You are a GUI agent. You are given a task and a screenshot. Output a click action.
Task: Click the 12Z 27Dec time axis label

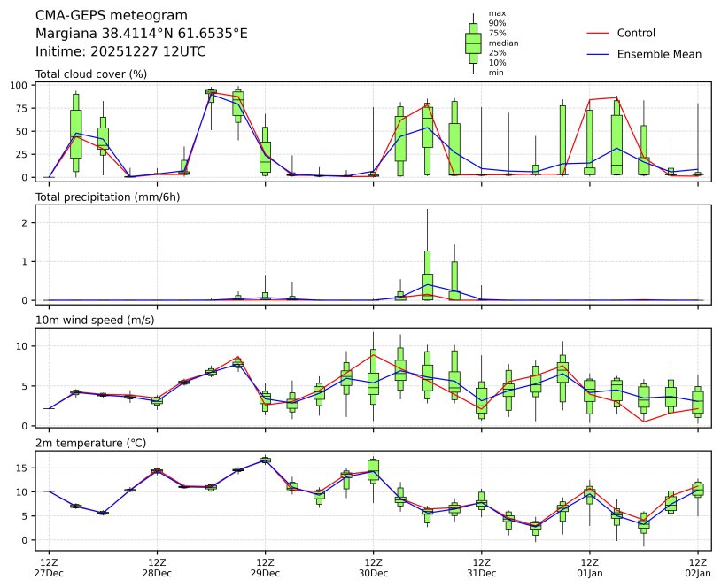pyautogui.click(x=49, y=568)
